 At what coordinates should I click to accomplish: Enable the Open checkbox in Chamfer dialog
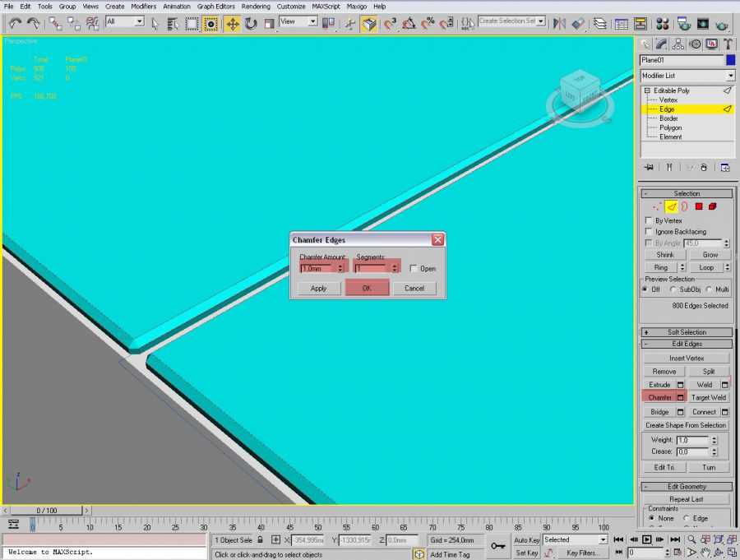click(414, 268)
